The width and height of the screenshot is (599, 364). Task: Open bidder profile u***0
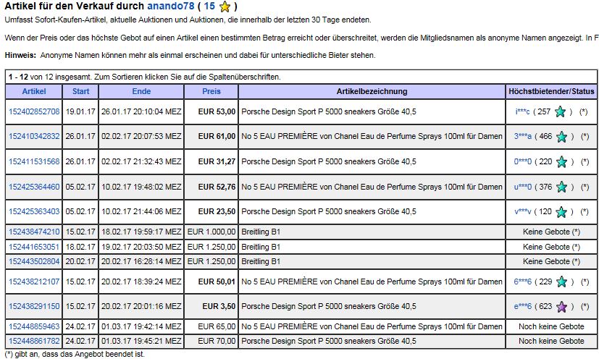coord(523,187)
